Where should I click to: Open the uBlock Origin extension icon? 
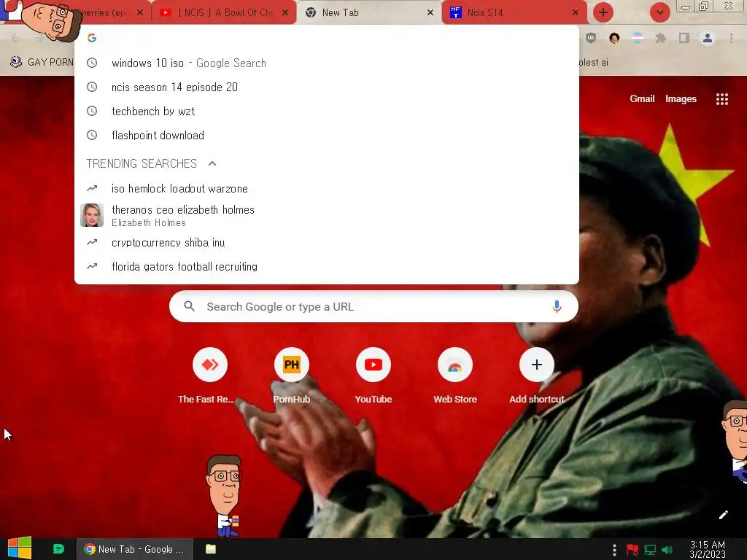[591, 38]
